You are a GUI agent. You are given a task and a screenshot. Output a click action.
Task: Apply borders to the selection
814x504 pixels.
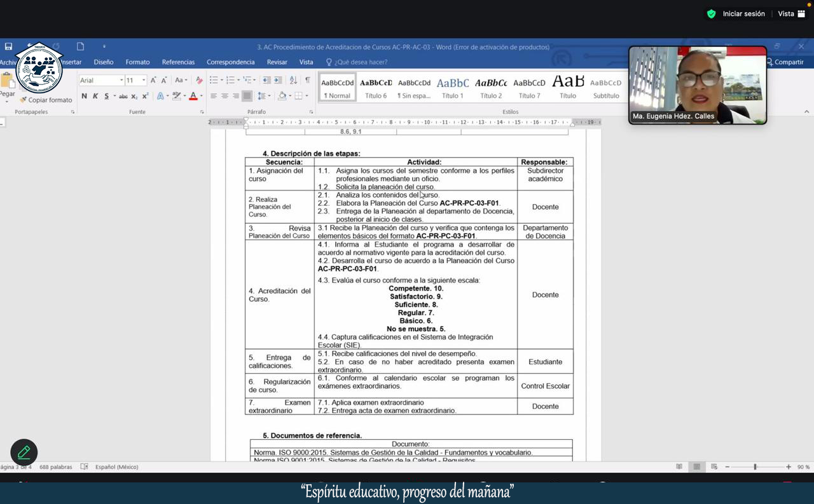pyautogui.click(x=298, y=96)
